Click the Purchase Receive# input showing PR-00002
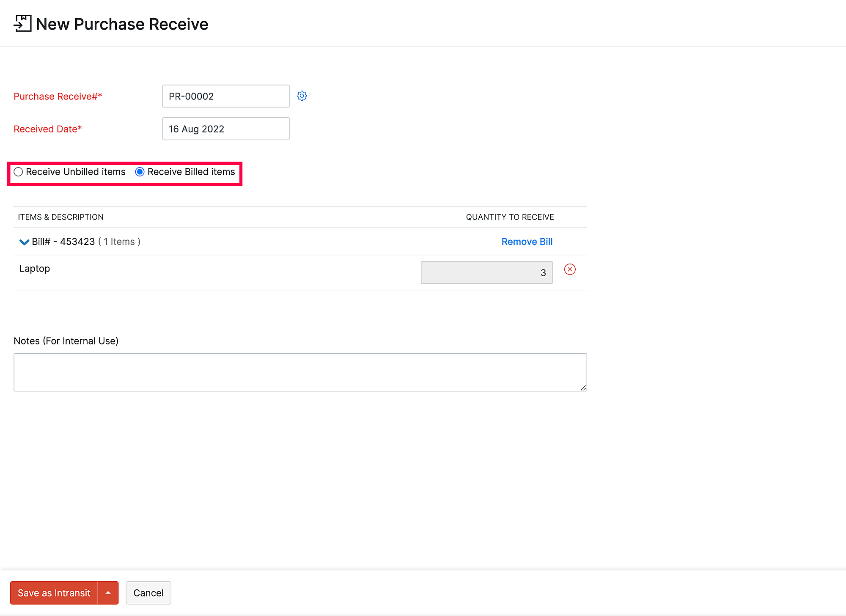The width and height of the screenshot is (846, 616). point(225,96)
